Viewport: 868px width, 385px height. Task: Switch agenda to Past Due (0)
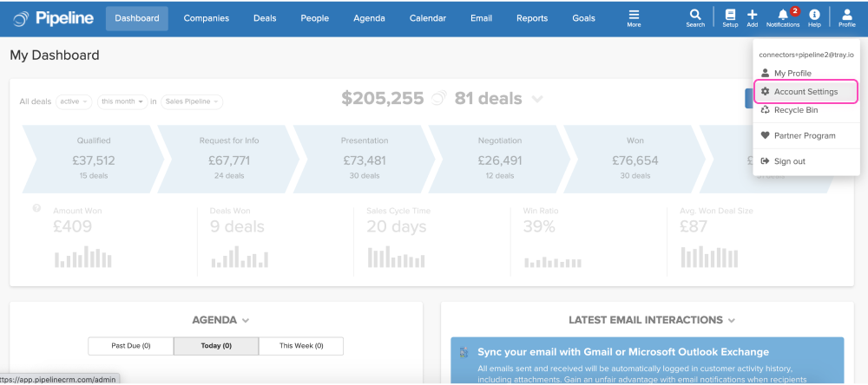131,346
